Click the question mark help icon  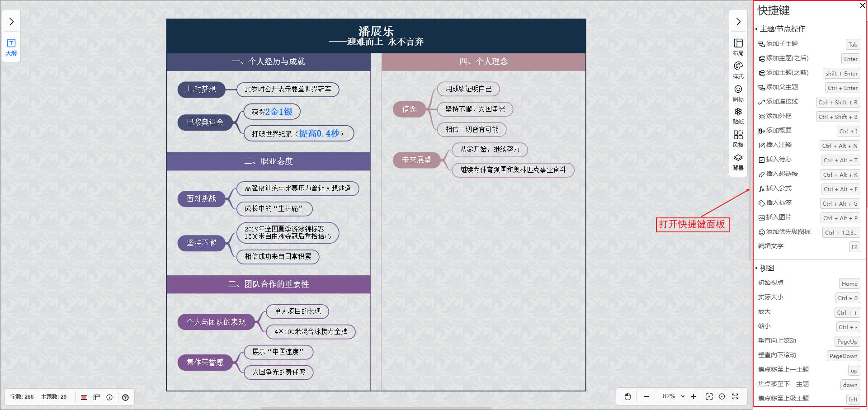pos(125,397)
